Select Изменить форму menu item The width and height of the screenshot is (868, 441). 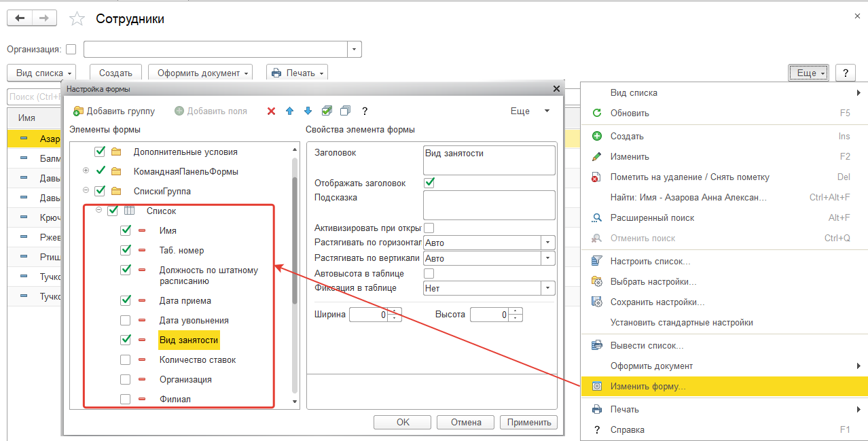[x=724, y=386]
